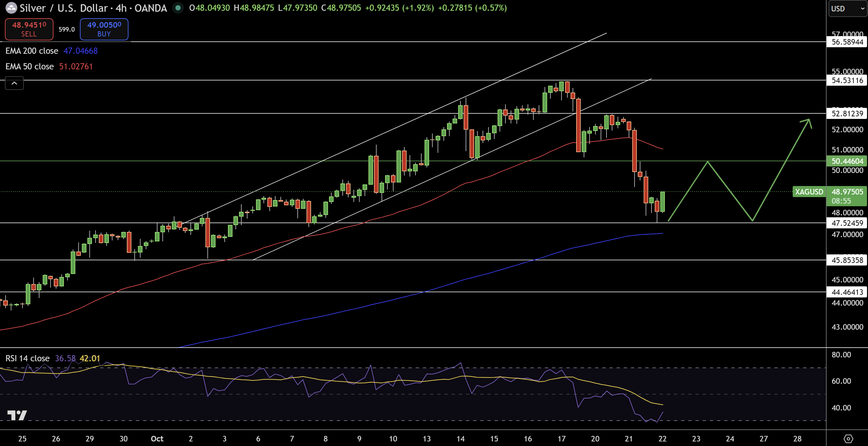The width and height of the screenshot is (868, 446).
Task: Click the XAGUSD price label tag
Action: (809, 192)
